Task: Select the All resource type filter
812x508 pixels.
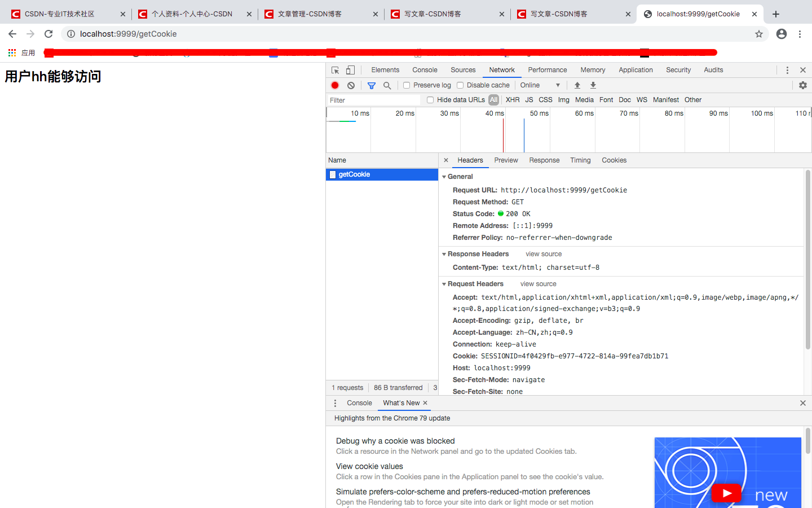Action: [x=494, y=100]
